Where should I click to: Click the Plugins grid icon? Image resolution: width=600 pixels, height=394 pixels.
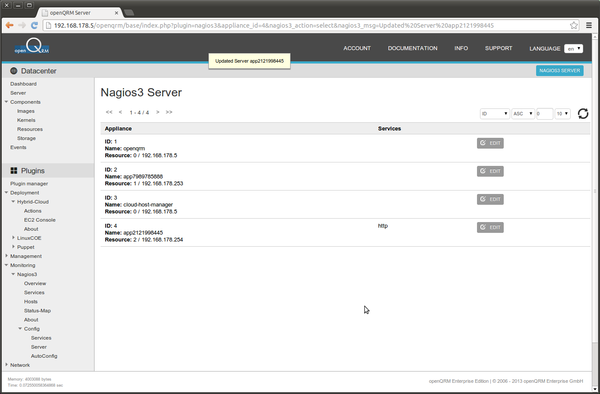pyautogui.click(x=14, y=171)
